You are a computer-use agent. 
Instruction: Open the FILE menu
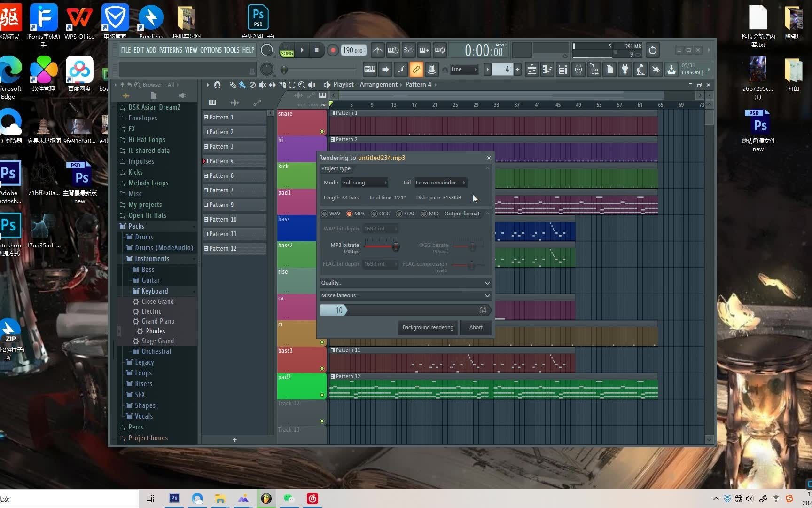point(126,50)
